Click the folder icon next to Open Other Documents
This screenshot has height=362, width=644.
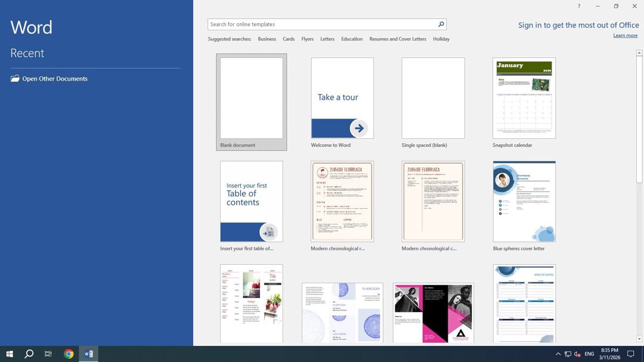coord(15,79)
